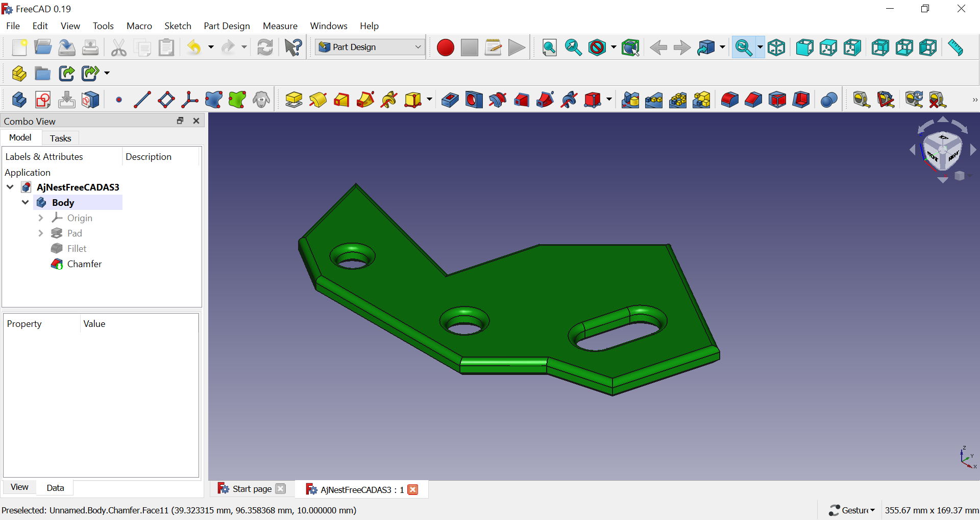Click the Measure distance ruler icon
Screen dimensions: 980x520
pos(955,48)
